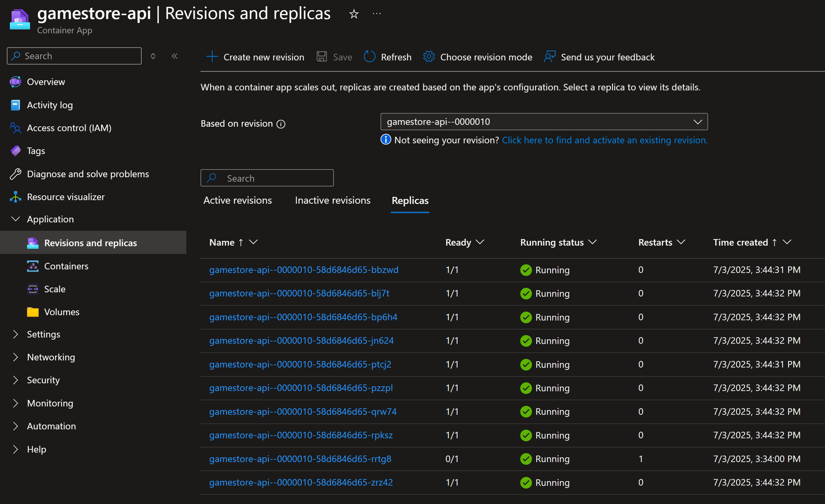825x504 pixels.
Task: Click the sidebar expand/collapse-all diamond icon
Action: 153,56
